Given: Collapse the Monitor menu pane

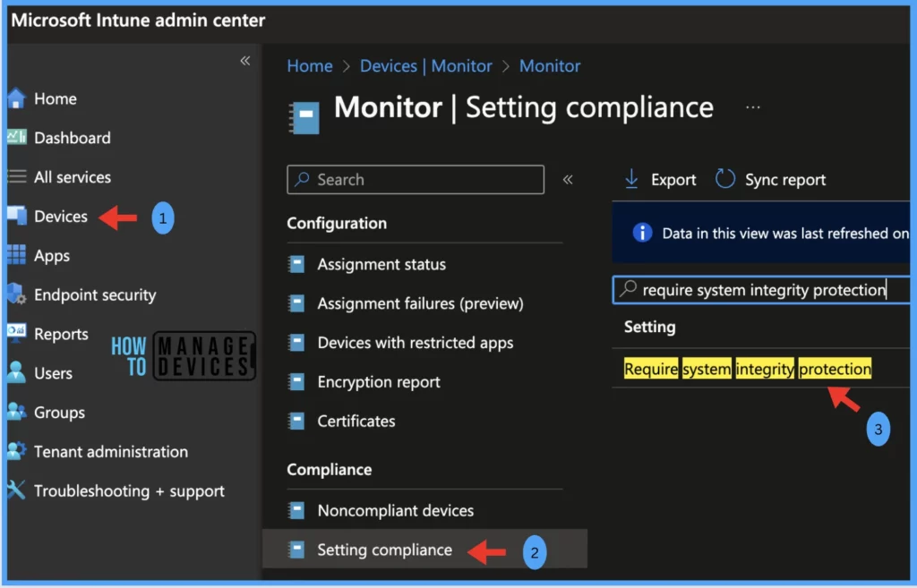Looking at the screenshot, I should point(567,179).
